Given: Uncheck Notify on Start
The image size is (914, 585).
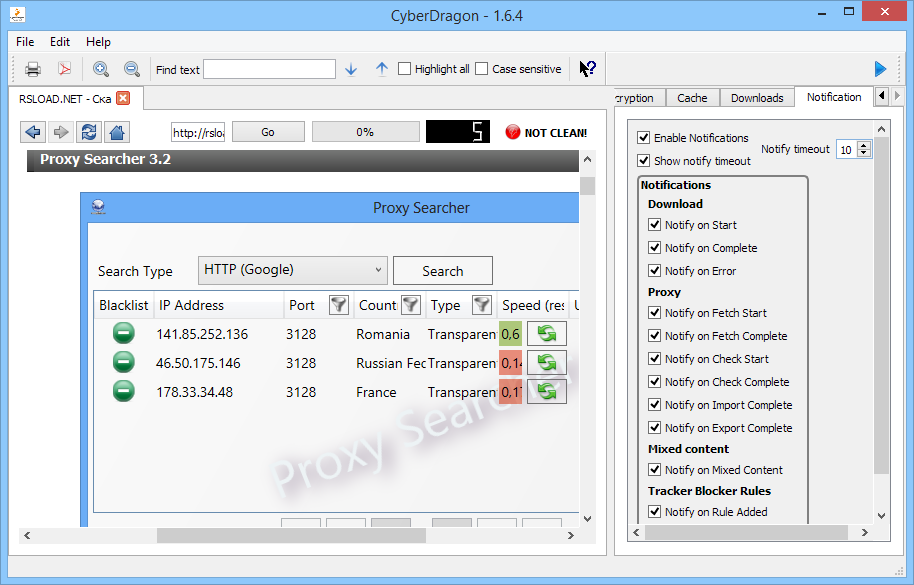Looking at the screenshot, I should (x=655, y=224).
